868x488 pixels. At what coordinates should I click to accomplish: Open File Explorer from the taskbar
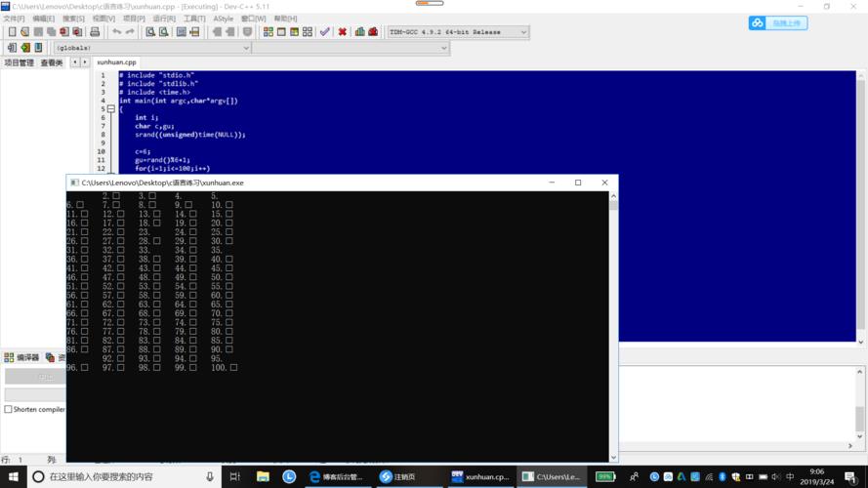(x=263, y=476)
